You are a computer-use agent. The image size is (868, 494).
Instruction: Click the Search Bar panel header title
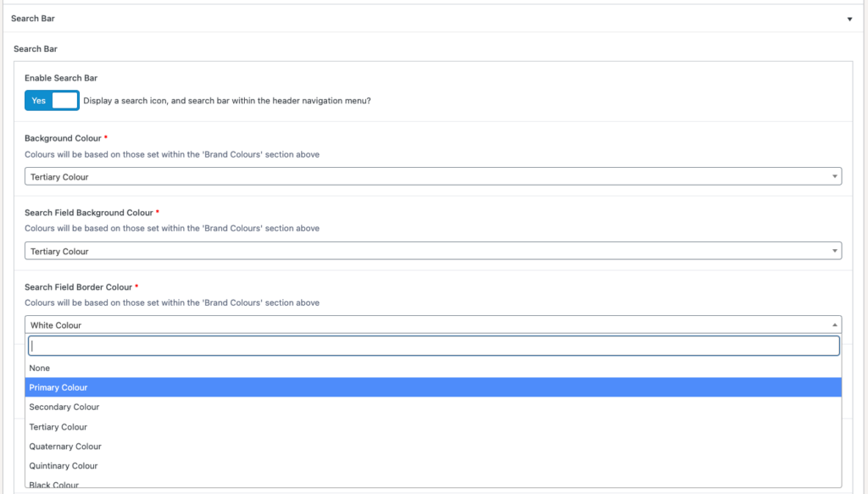point(32,19)
